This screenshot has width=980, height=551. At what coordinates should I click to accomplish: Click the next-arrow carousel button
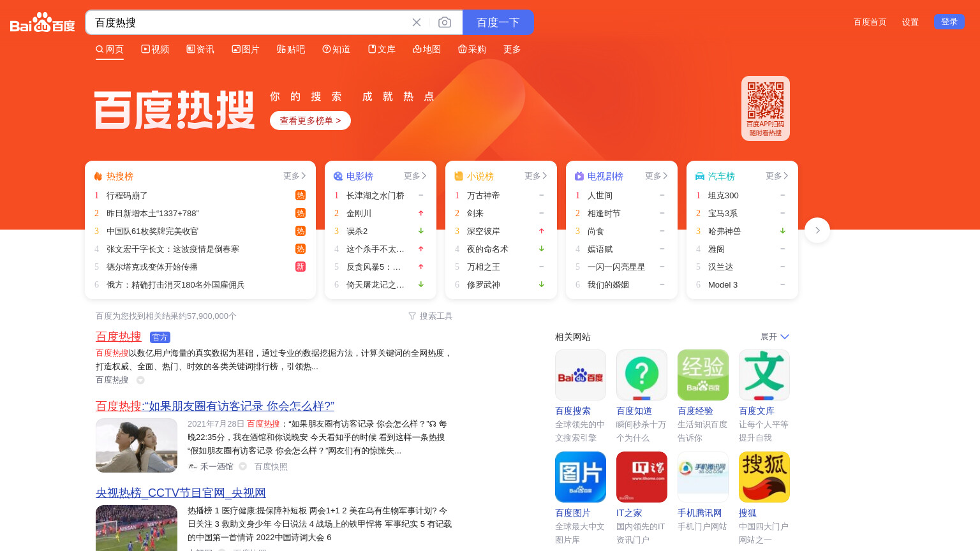point(817,230)
